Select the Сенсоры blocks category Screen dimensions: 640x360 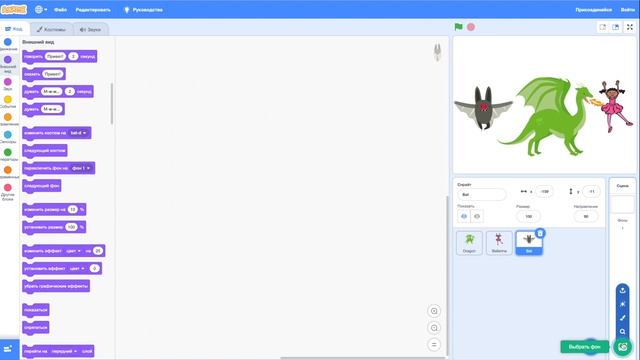pos(8,137)
